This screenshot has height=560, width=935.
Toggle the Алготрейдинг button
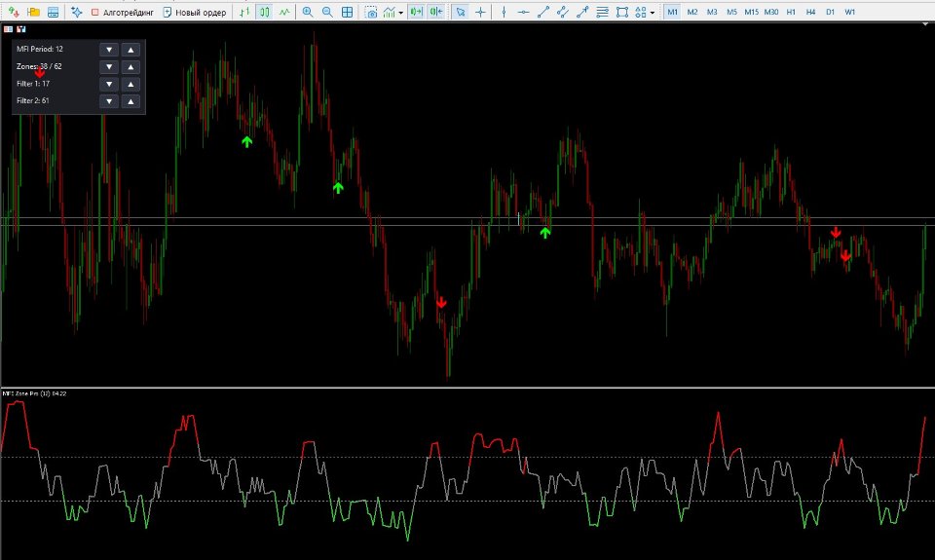pos(123,12)
